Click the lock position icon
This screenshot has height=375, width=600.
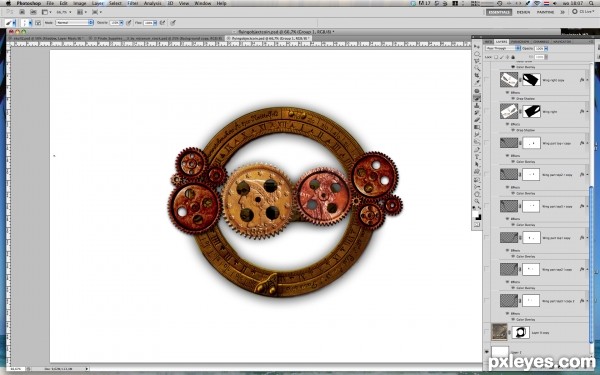pos(507,57)
